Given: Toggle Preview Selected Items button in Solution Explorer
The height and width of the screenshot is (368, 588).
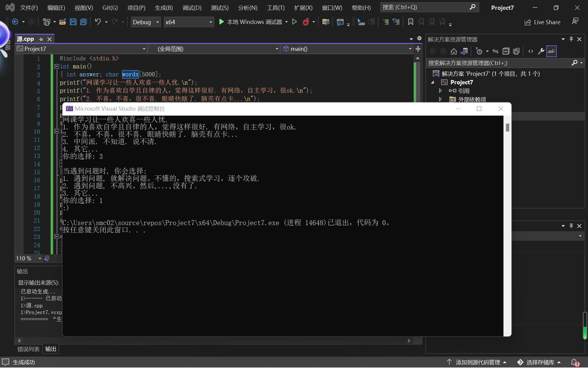Looking at the screenshot, I should 551,51.
